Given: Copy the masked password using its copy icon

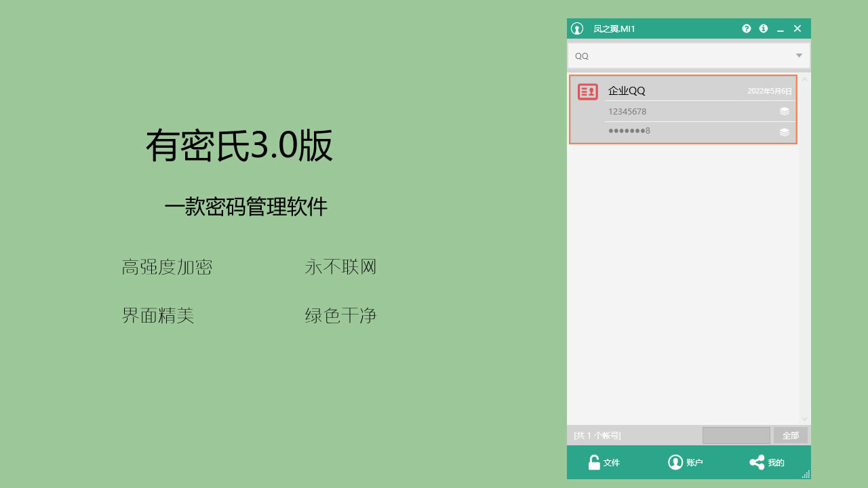Looking at the screenshot, I should (785, 131).
